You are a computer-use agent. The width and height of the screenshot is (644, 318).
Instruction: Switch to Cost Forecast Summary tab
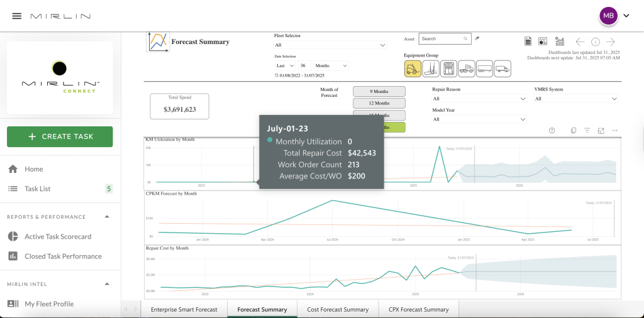tap(338, 309)
